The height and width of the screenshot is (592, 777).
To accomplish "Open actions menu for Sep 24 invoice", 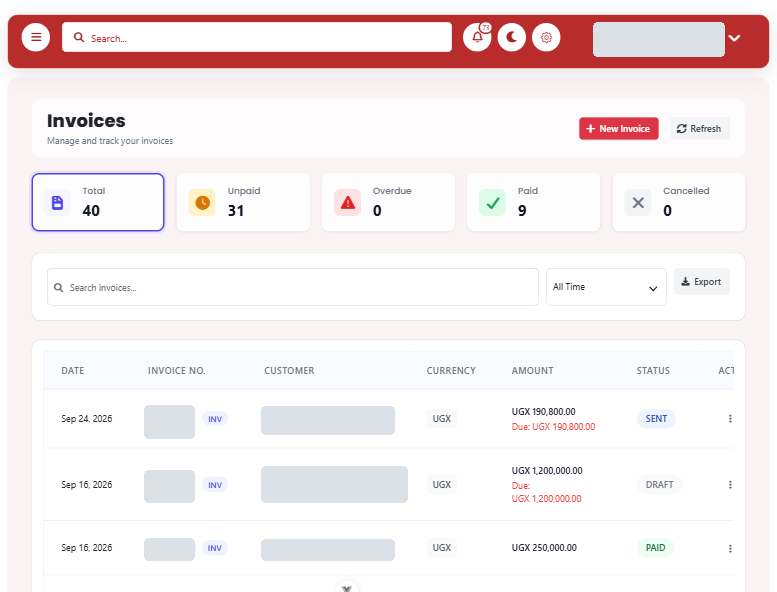I will coord(730,419).
